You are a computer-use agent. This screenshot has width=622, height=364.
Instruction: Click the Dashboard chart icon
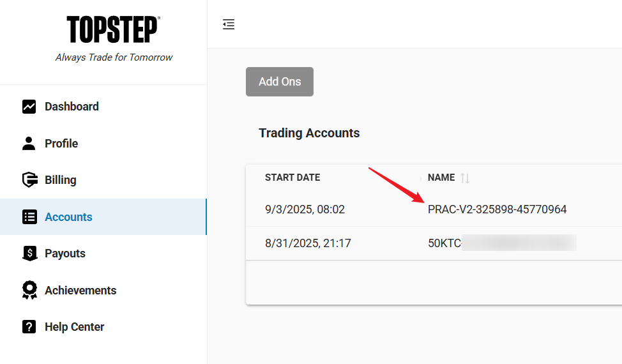click(29, 107)
